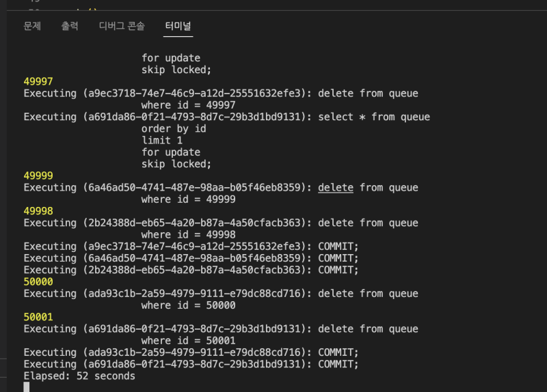The height and width of the screenshot is (392, 547).
Task: Click the "select * from queue" text
Action: click(374, 117)
